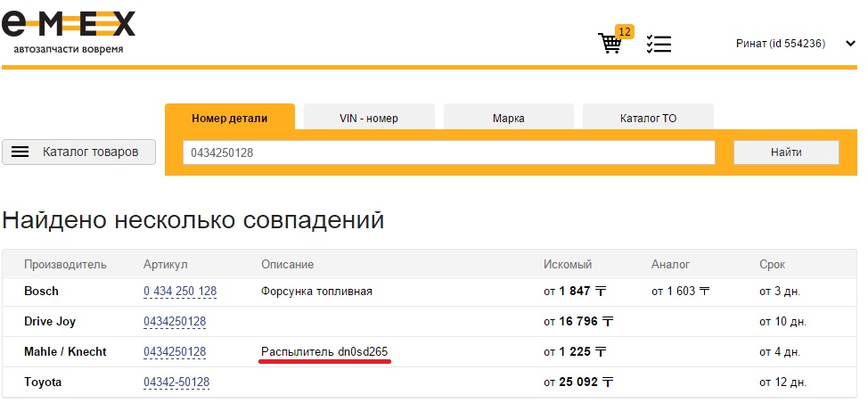The image size is (868, 403).
Task: Click the Toyota term от 12 дн.
Action: (x=782, y=382)
